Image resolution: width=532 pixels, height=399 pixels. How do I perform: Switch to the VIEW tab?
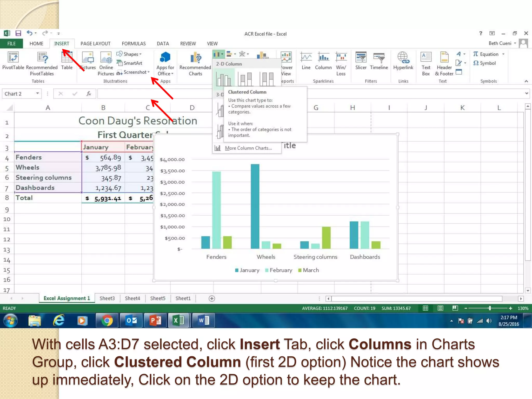coord(212,44)
